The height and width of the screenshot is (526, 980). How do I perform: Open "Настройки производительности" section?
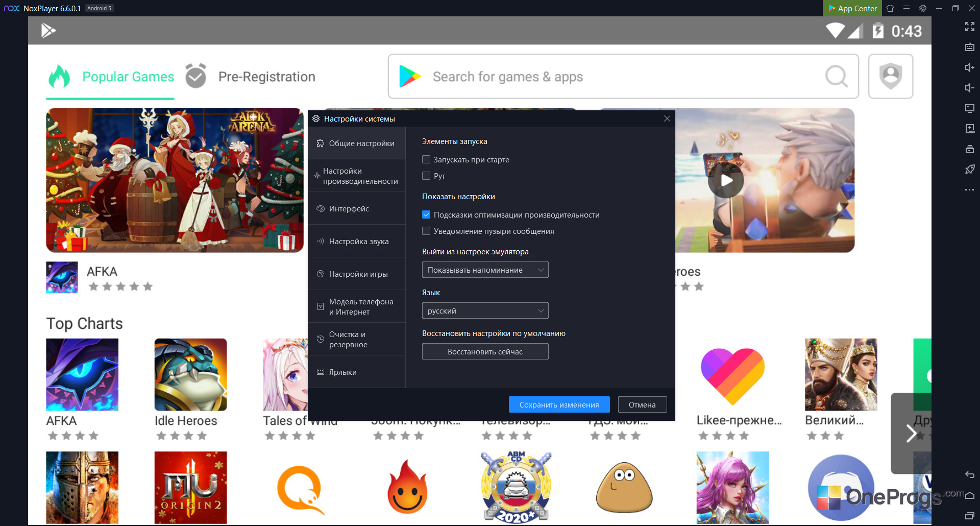(x=357, y=176)
